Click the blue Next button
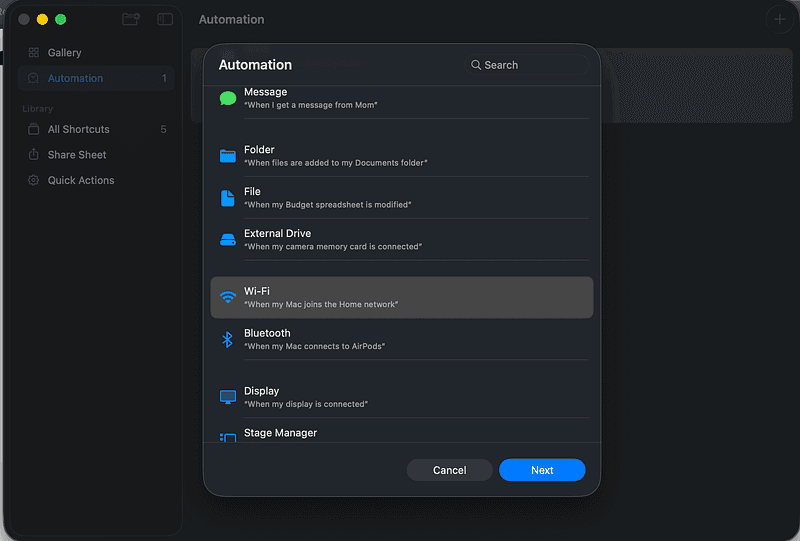The image size is (800, 541). pos(542,470)
